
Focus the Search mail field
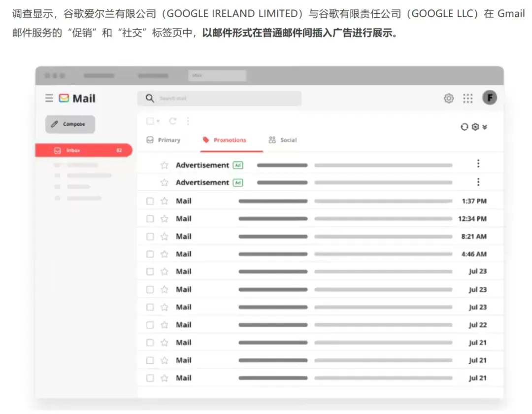(x=220, y=99)
